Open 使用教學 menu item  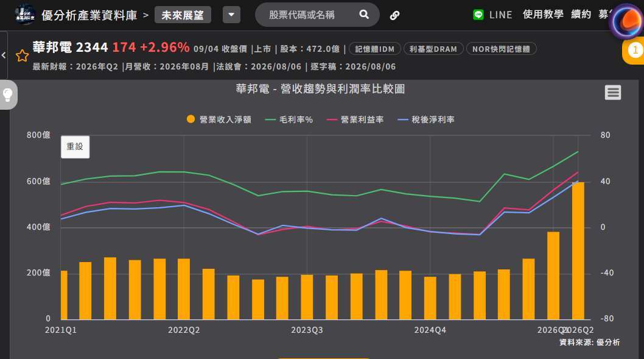click(543, 15)
